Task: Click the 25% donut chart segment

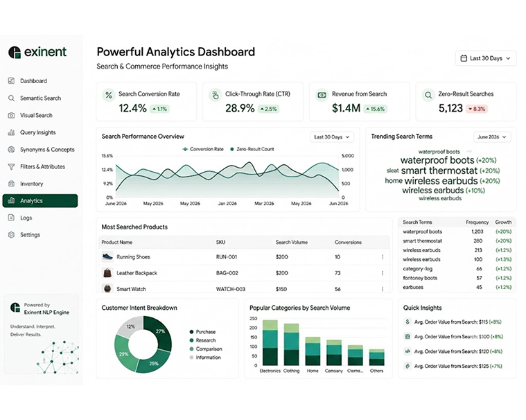Action: pos(152,365)
